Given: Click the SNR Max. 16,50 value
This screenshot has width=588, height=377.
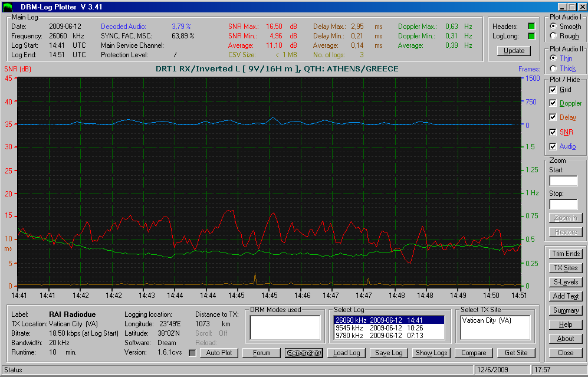Looking at the screenshot, I should pyautogui.click(x=274, y=27).
